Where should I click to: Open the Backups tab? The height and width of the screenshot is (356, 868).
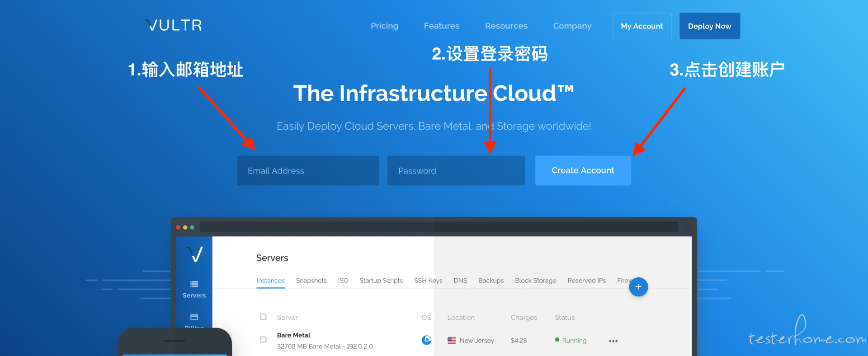(491, 281)
